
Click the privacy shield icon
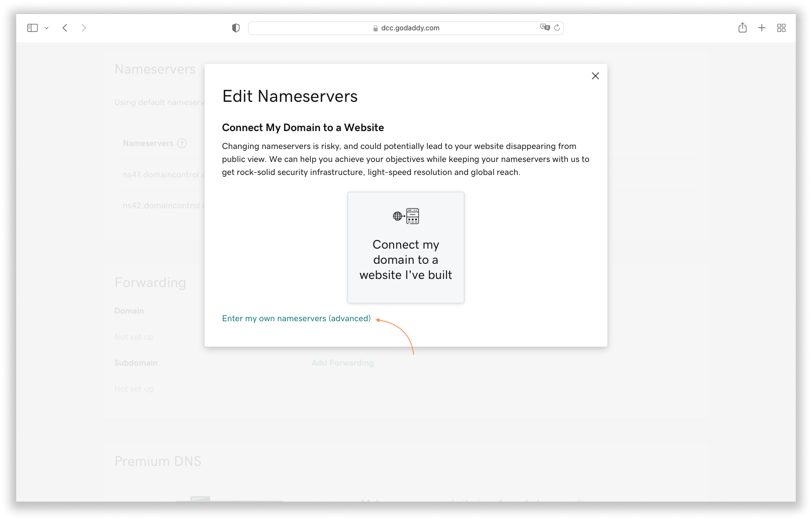pyautogui.click(x=235, y=28)
